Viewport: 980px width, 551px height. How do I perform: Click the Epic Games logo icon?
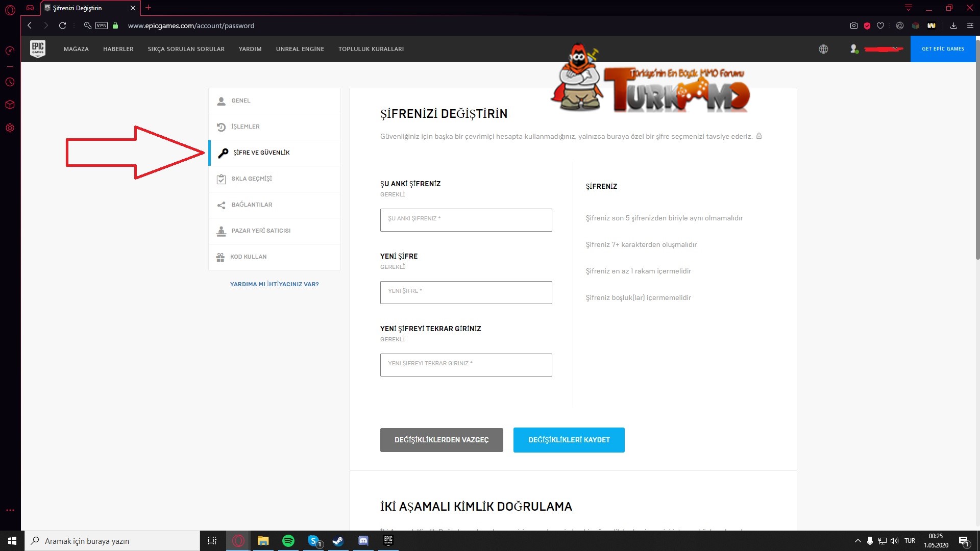[38, 49]
